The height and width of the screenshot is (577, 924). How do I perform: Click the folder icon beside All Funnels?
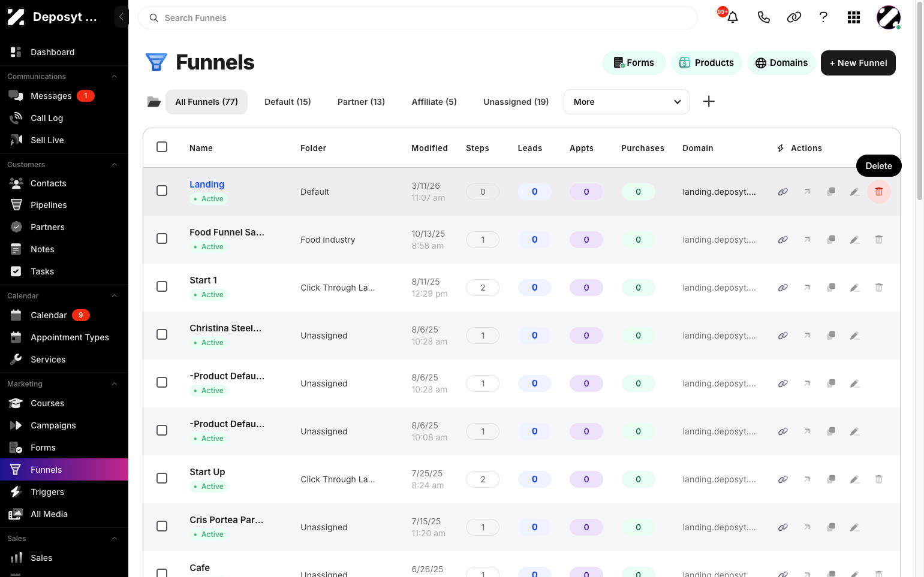tap(154, 102)
